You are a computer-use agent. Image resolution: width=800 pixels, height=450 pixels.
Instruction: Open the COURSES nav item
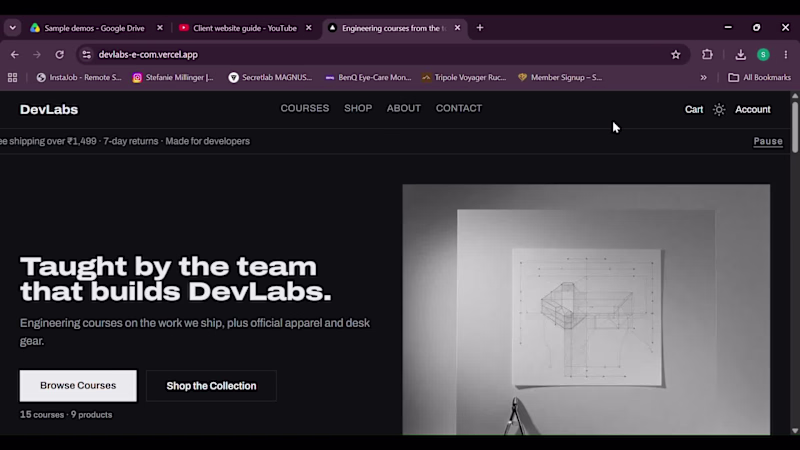(x=305, y=108)
